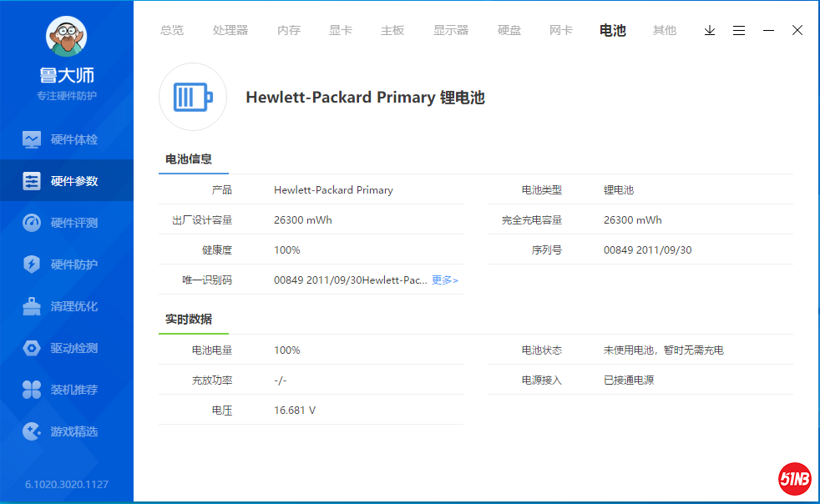The width and height of the screenshot is (820, 504).
Task: Select the 电池 tab
Action: [612, 30]
